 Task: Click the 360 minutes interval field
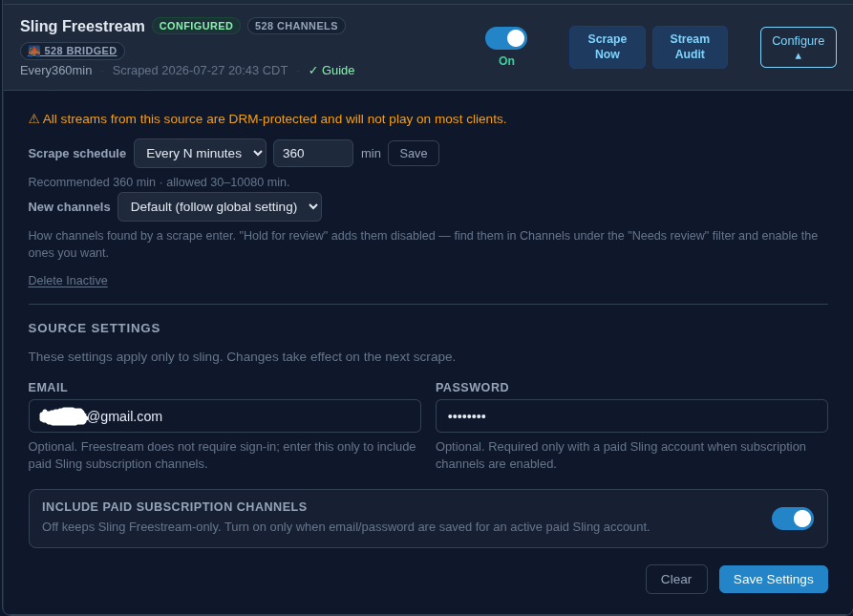pyautogui.click(x=312, y=154)
